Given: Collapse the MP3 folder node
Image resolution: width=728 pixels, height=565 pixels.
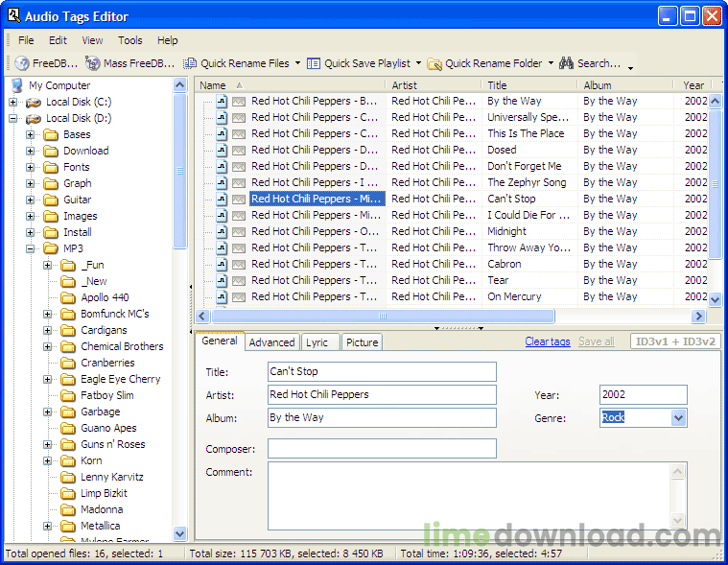Looking at the screenshot, I should [30, 248].
